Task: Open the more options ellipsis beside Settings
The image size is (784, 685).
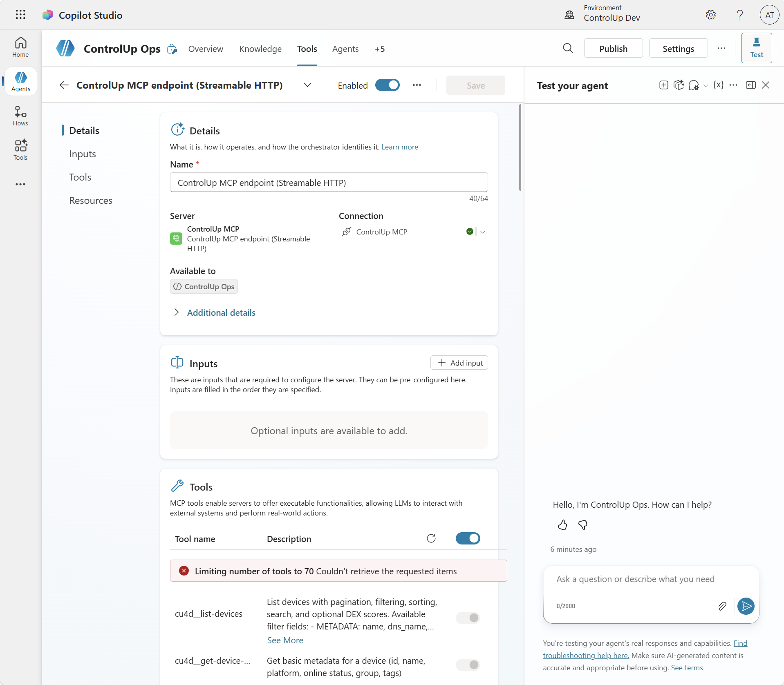Action: click(x=721, y=48)
